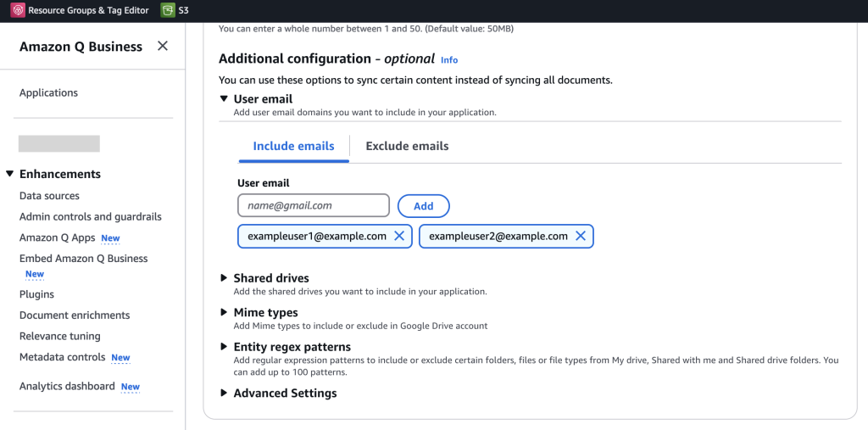Open the Analytics dashboard page
868x430 pixels.
coord(67,386)
